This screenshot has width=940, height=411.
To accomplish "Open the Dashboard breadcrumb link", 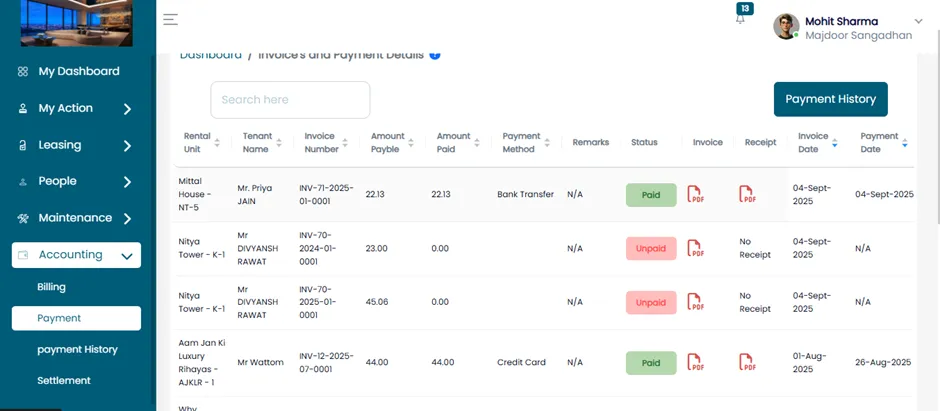I will point(211,55).
